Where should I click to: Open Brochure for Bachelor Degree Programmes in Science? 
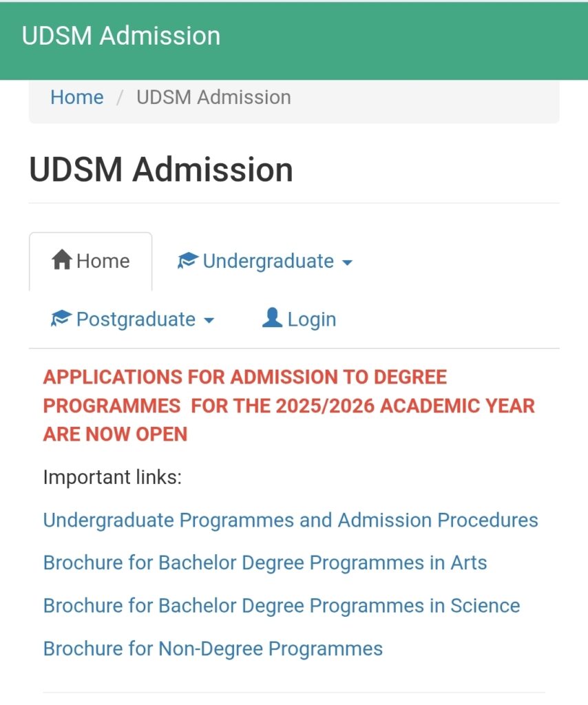(282, 606)
